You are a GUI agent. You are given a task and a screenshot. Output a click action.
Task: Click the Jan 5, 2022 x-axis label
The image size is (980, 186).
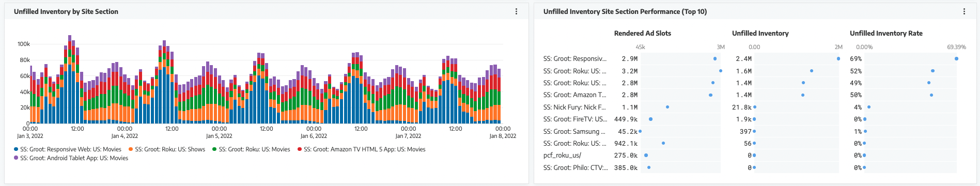pyautogui.click(x=219, y=136)
